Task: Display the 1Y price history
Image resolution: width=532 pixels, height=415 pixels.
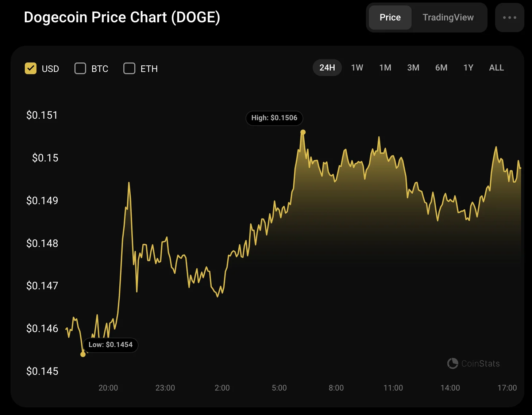Action: click(x=468, y=68)
